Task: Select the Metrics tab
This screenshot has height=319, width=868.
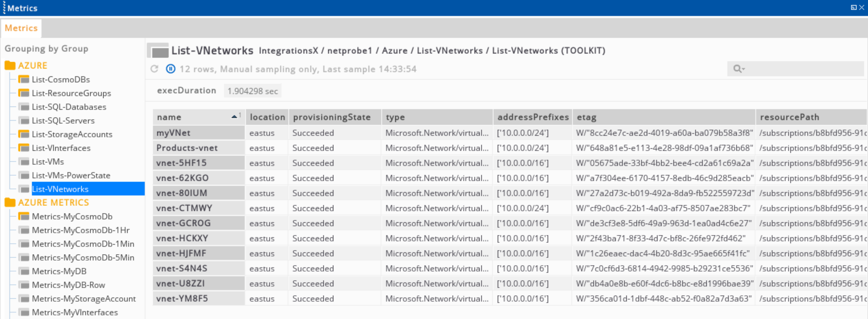Action: pos(21,28)
